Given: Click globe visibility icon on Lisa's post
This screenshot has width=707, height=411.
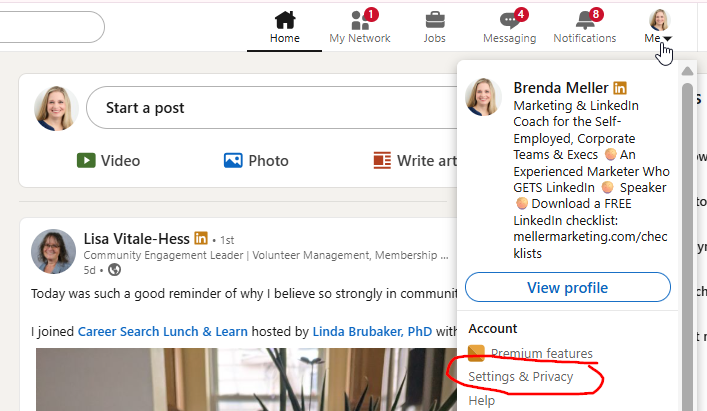Looking at the screenshot, I should 114,269.
